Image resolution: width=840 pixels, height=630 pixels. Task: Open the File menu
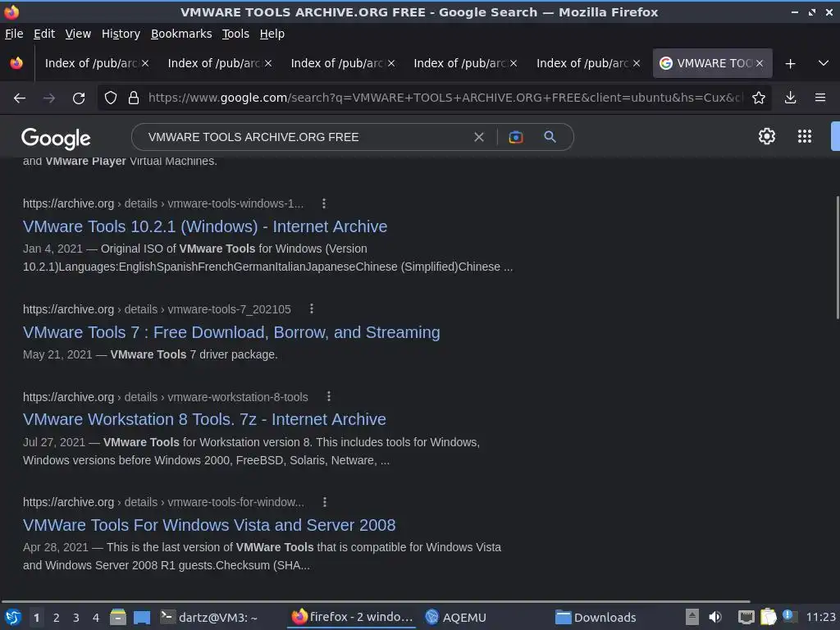[14, 34]
